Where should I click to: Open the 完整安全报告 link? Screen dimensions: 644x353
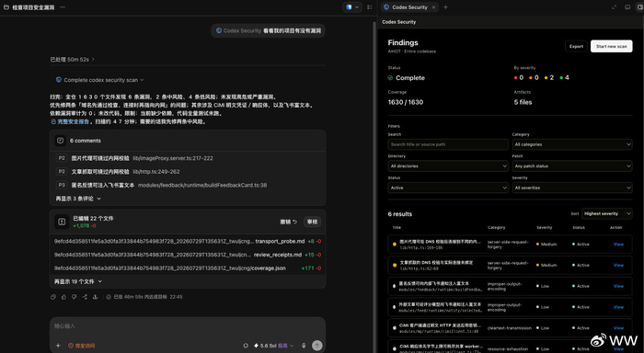click(70, 122)
